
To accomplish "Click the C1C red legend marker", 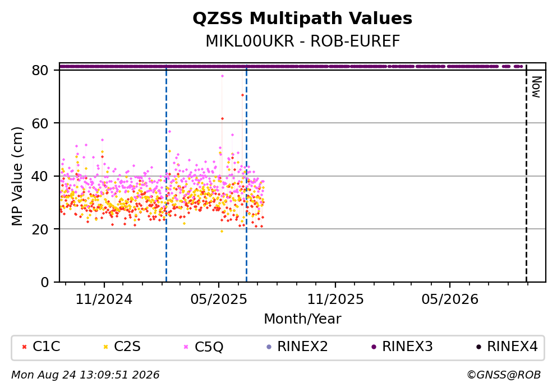I will click(x=24, y=347).
